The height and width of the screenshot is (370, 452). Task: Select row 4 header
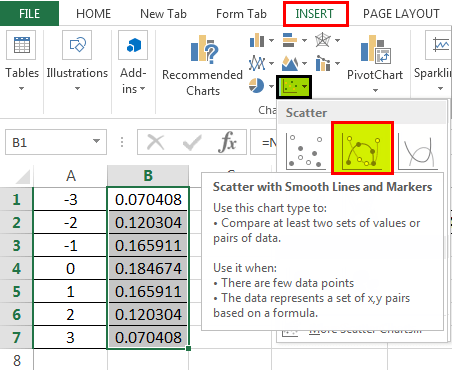pyautogui.click(x=16, y=268)
